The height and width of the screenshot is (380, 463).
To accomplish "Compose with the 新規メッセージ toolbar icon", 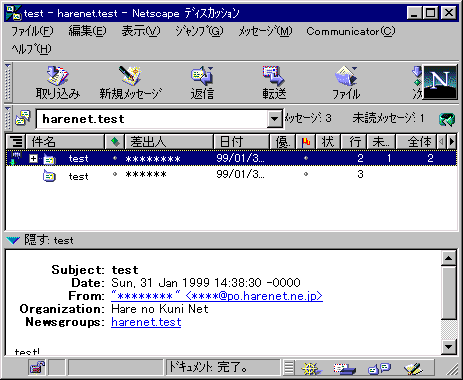I will click(130, 82).
